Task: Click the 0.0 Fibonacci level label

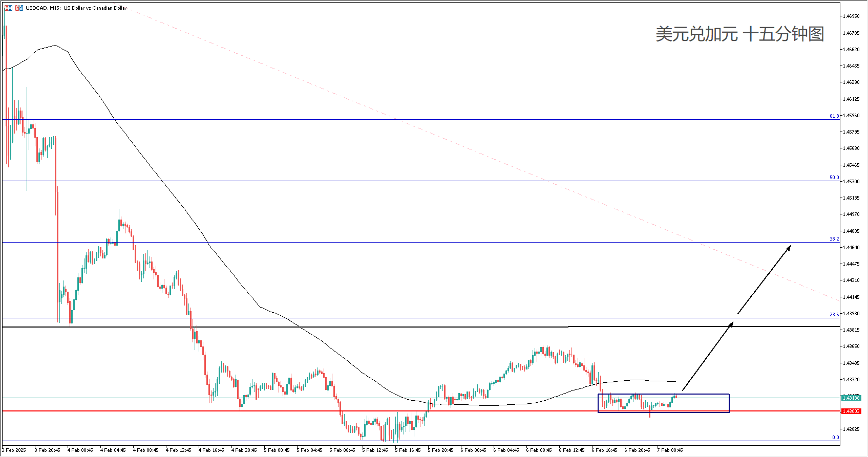Action: coord(835,438)
